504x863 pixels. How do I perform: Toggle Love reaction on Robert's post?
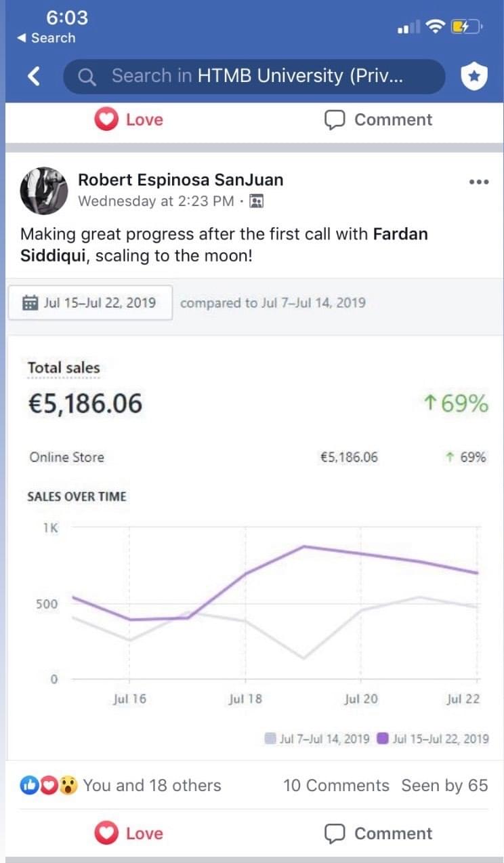click(129, 833)
